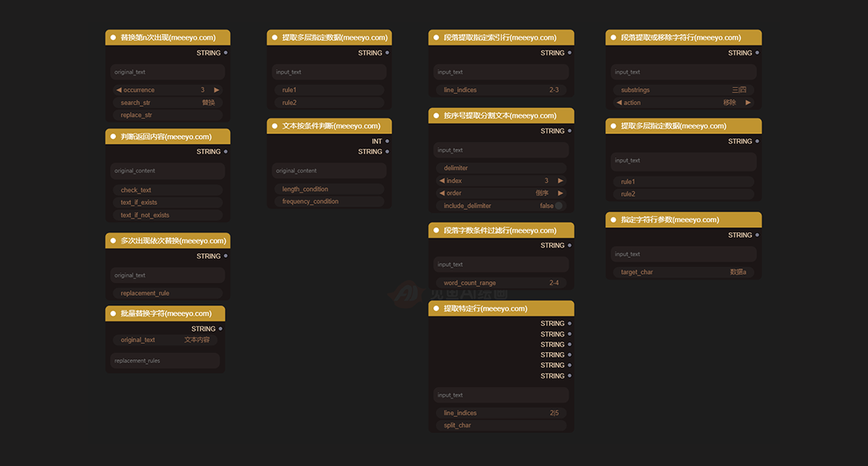Click input_text box in 提取特定行 node
The height and width of the screenshot is (466, 868).
pyautogui.click(x=501, y=395)
